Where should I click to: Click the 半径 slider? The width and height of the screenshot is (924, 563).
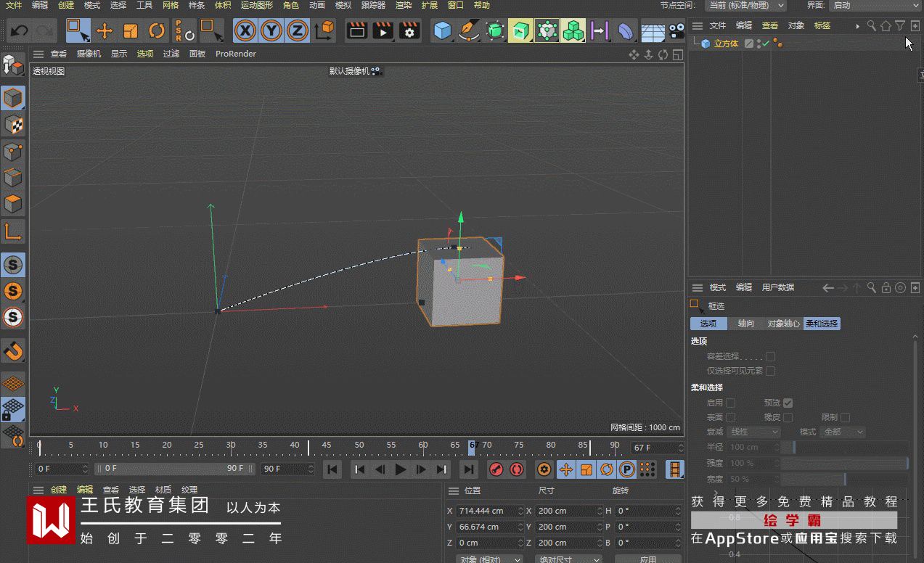845,447
